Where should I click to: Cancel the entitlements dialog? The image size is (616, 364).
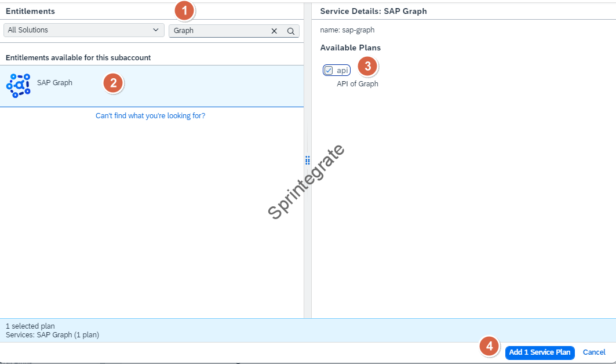593,352
